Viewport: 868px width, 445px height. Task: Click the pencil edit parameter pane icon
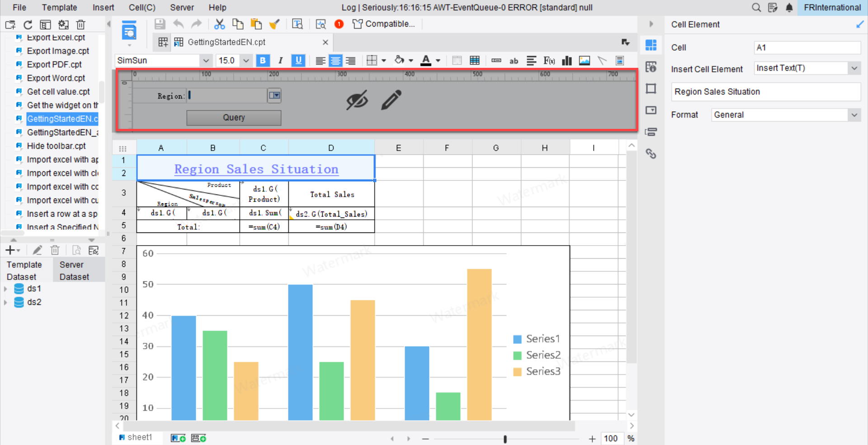[391, 100]
